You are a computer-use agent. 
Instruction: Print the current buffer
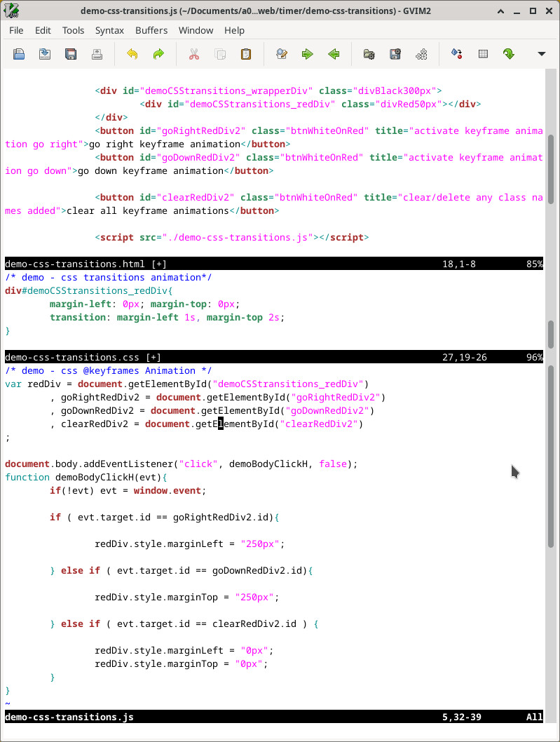coord(97,54)
